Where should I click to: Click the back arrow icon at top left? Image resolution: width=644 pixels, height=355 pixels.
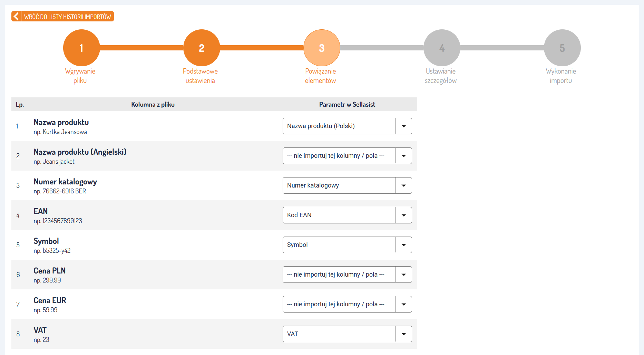16,17
